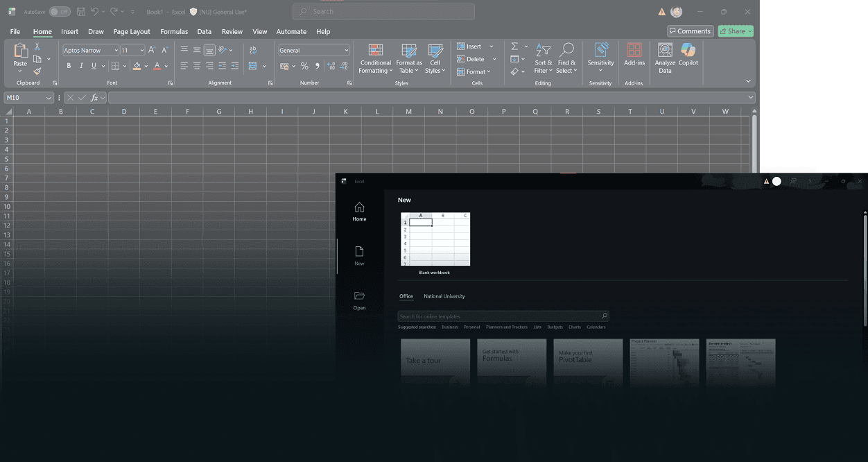This screenshot has height=462, width=868.
Task: Turn on the AutoSave switch
Action: coord(60,12)
